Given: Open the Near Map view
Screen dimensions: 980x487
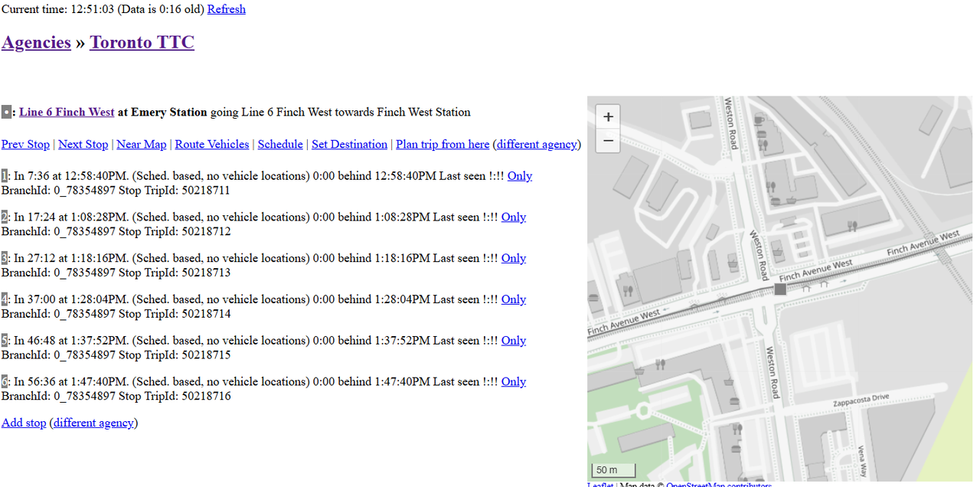Looking at the screenshot, I should (x=141, y=145).
